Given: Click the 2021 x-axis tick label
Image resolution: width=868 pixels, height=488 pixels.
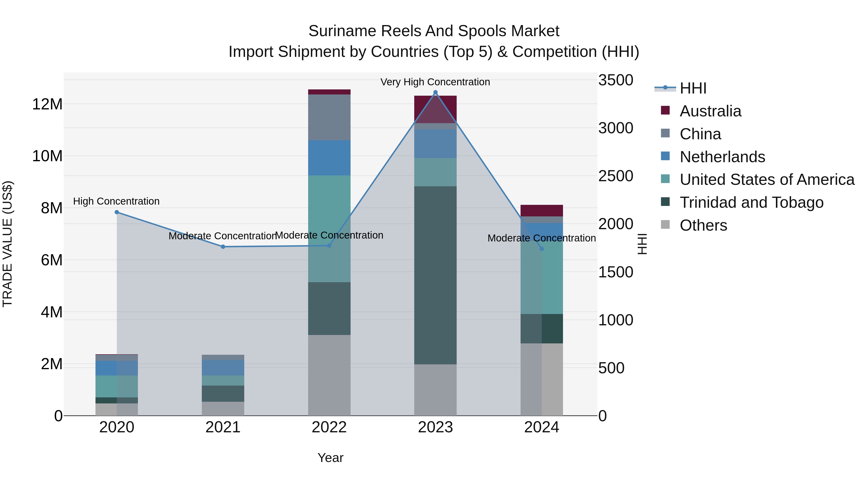Looking at the screenshot, I should 223,427.
